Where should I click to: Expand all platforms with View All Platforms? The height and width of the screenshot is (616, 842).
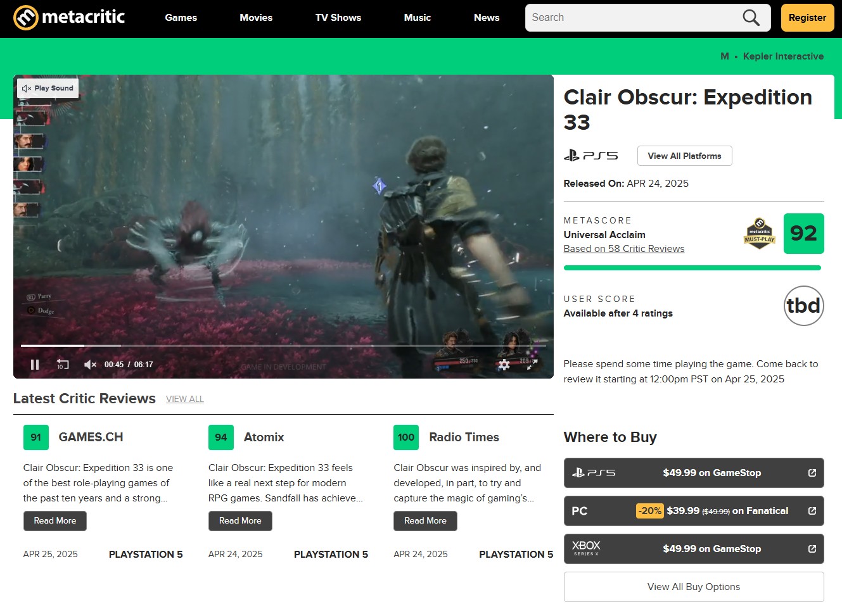[x=684, y=156]
